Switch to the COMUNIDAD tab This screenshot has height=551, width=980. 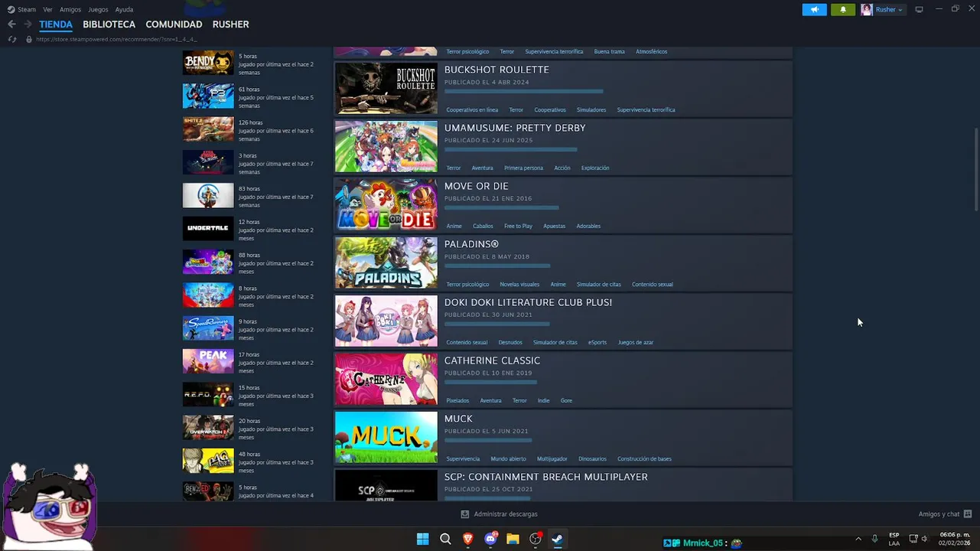(174, 24)
